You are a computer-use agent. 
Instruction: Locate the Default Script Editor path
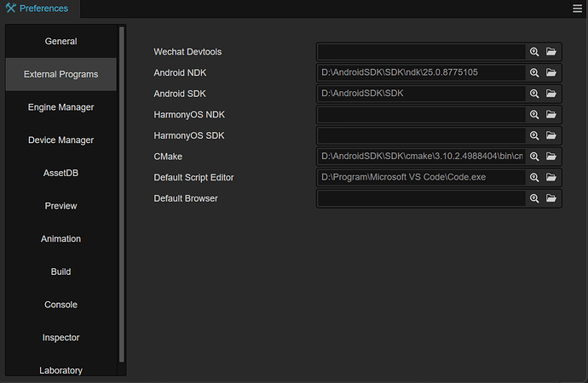click(534, 177)
